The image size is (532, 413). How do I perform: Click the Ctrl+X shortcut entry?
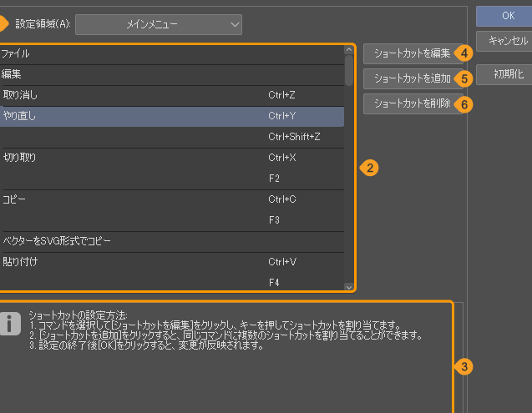pyautogui.click(x=282, y=158)
